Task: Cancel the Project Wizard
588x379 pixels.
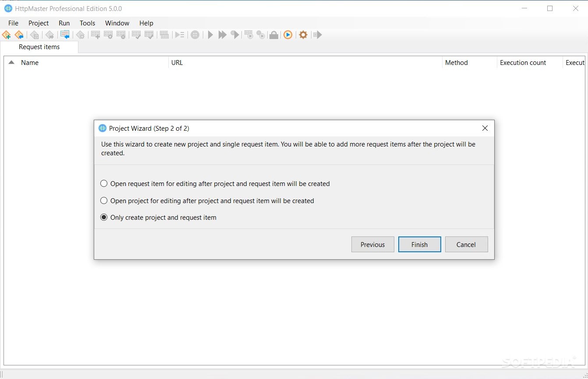Action: 466,244
